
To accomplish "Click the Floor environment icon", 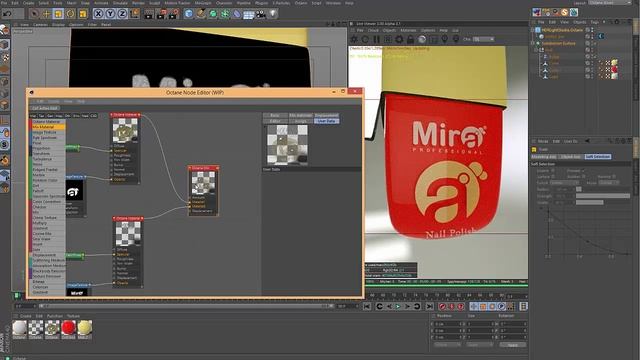I will click(249, 15).
